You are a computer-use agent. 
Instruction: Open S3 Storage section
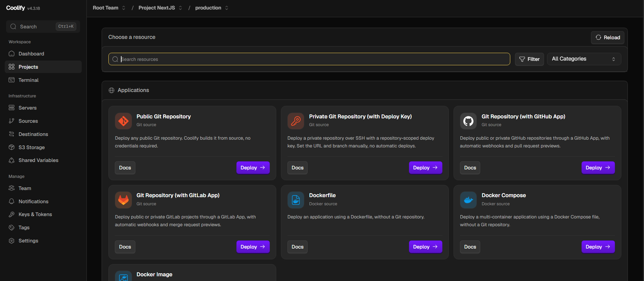pos(43,147)
